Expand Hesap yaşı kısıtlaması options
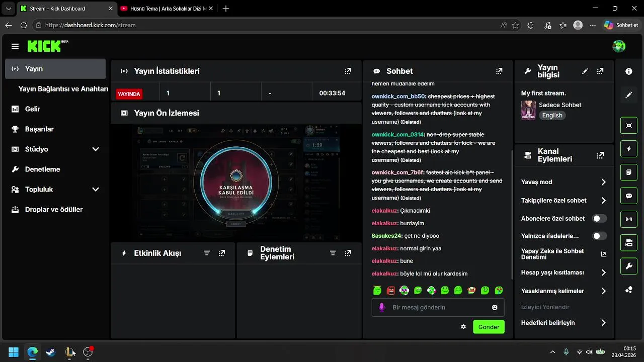644x362 pixels. (603, 273)
